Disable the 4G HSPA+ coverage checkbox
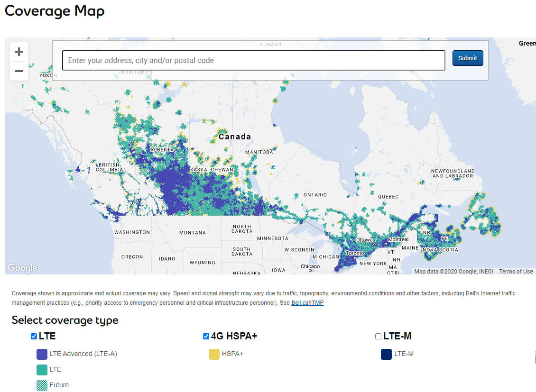This screenshot has height=392, width=536. tap(206, 337)
